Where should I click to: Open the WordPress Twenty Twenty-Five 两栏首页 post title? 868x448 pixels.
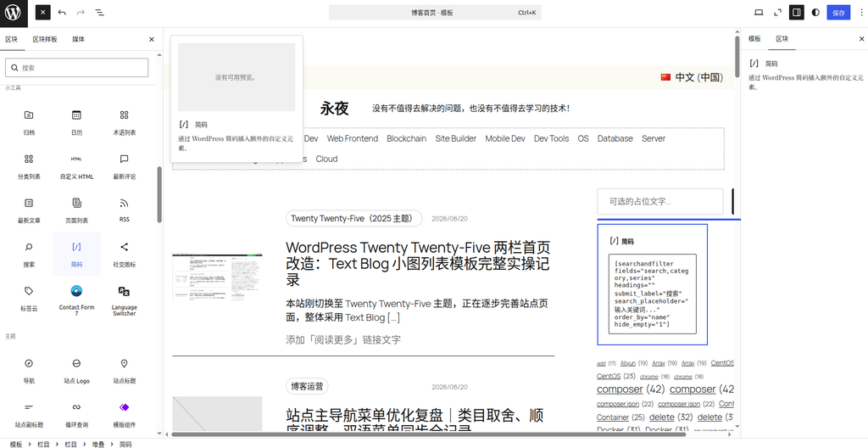click(x=418, y=263)
